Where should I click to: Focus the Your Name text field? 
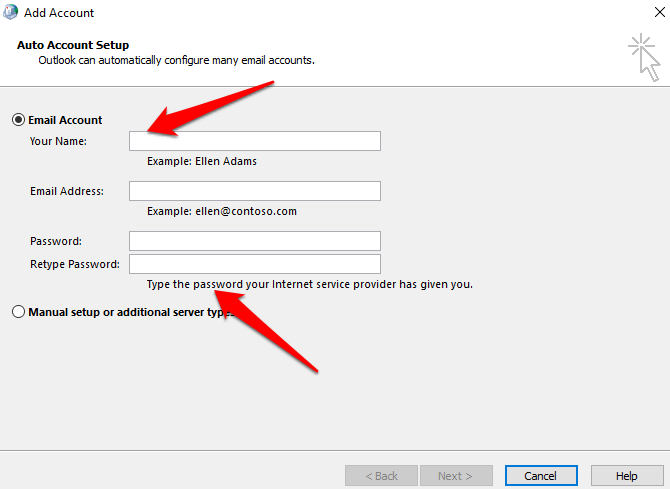tap(254, 141)
